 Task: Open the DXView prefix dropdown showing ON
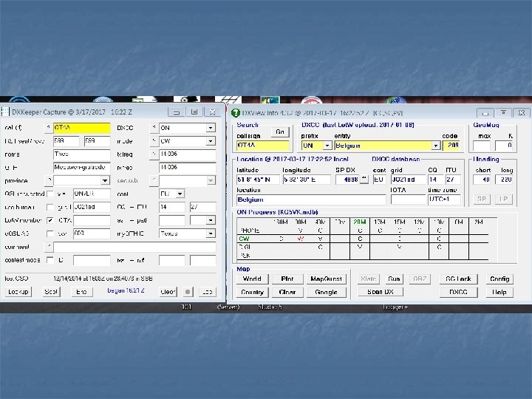tap(329, 146)
